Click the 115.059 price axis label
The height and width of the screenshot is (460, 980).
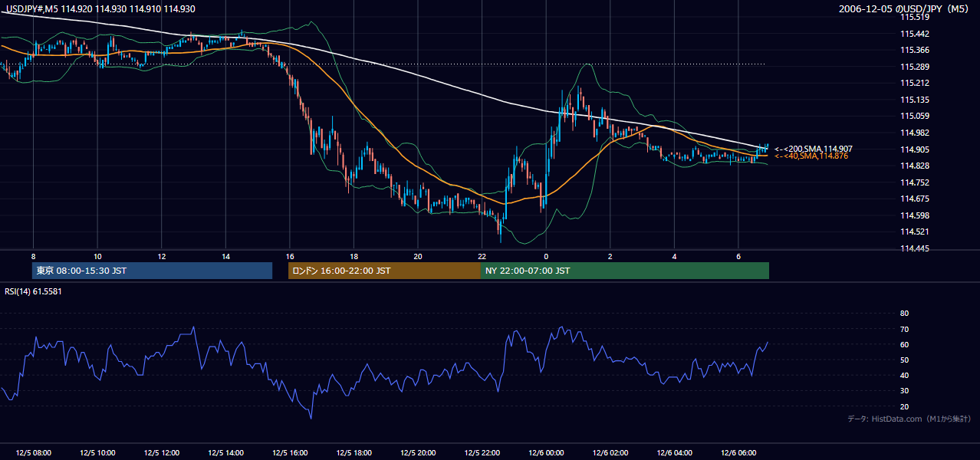point(915,116)
